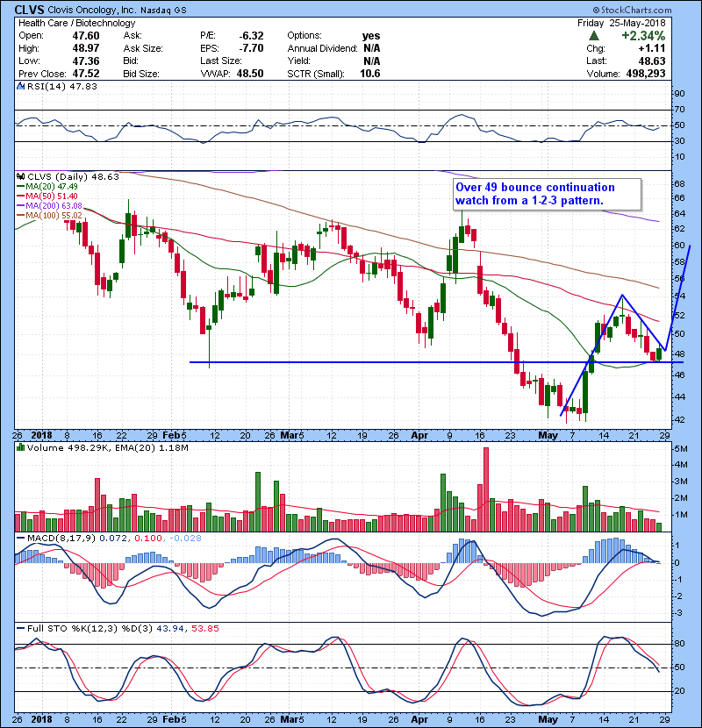This screenshot has height=728, width=702.
Task: Click the candlestick icon beside CLVS (Daily)
Action: tap(20, 177)
